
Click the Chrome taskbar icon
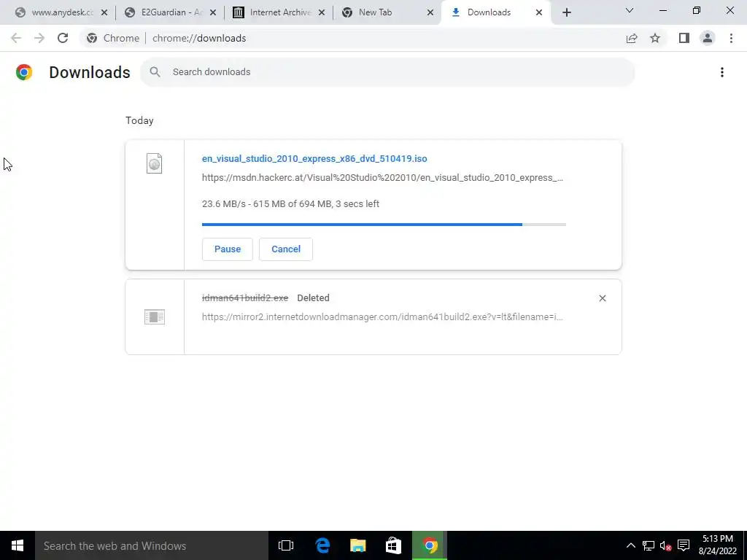[429, 545]
